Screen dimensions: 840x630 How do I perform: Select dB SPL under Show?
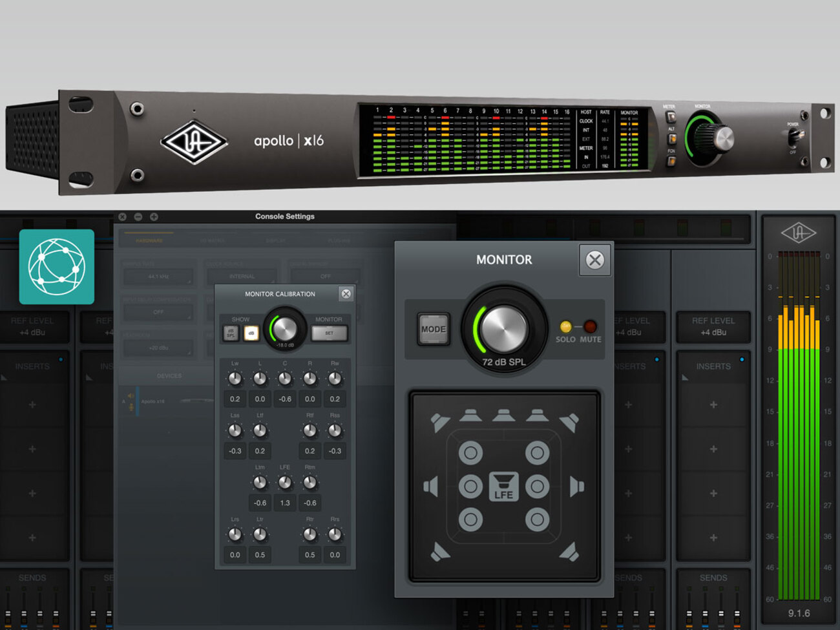pos(231,333)
